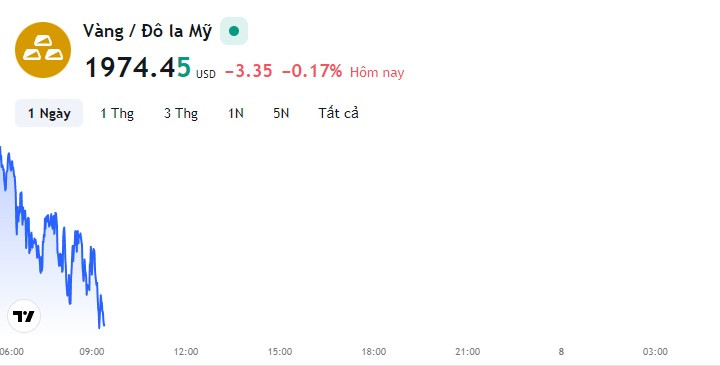The image size is (720, 366).
Task: Switch to the 3 Thg range
Action: [x=181, y=113]
